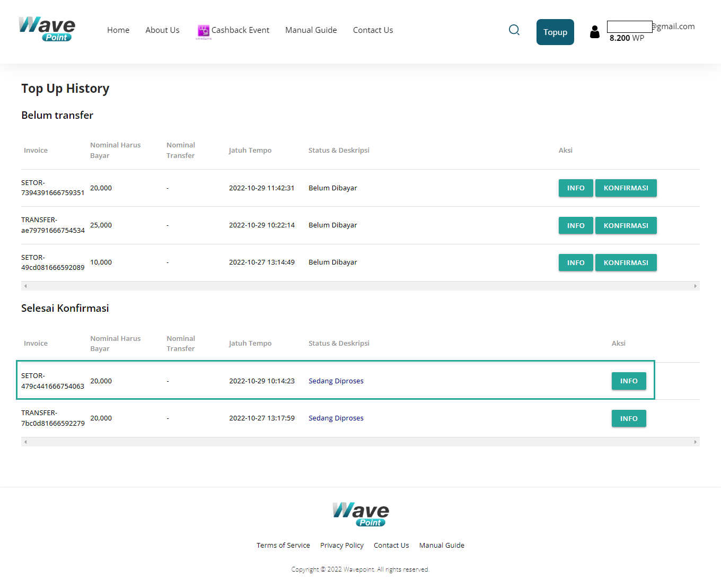This screenshot has height=588, width=721.
Task: Open the Home menu item
Action: pos(118,30)
